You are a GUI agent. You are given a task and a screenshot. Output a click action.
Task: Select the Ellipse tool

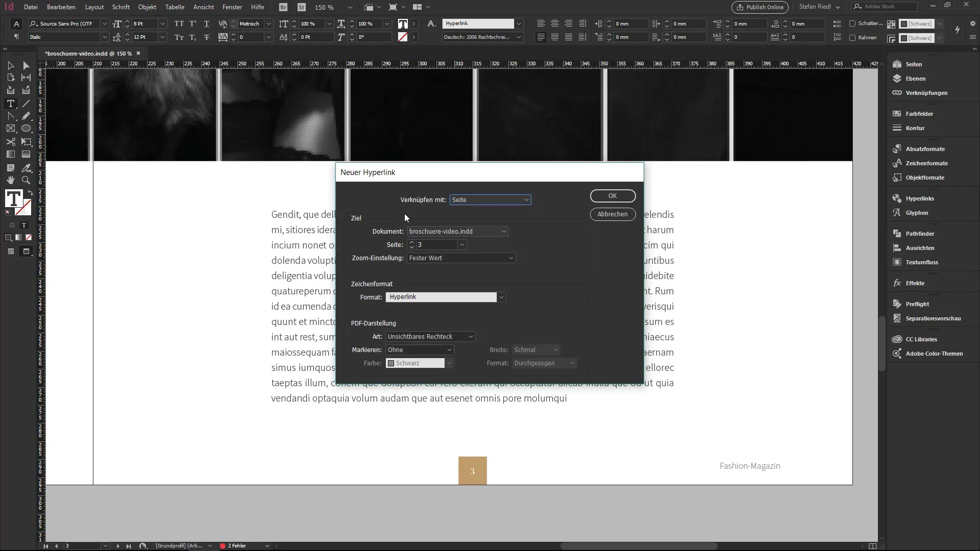coord(26,129)
